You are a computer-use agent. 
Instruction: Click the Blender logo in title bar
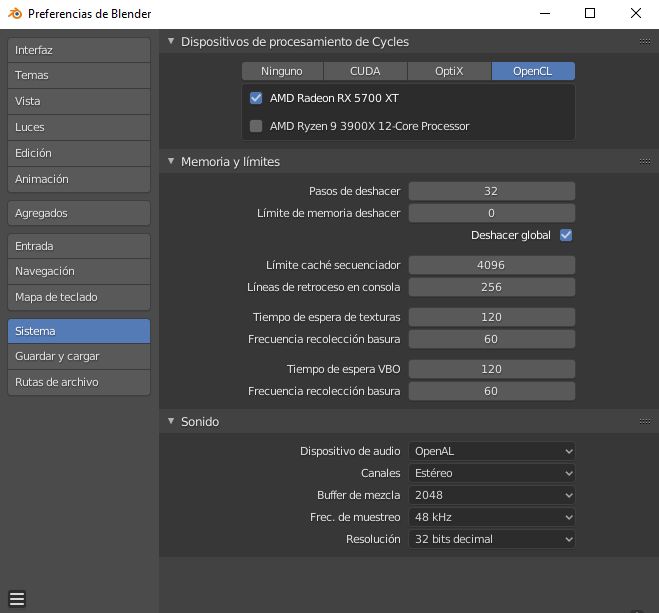[15, 13]
